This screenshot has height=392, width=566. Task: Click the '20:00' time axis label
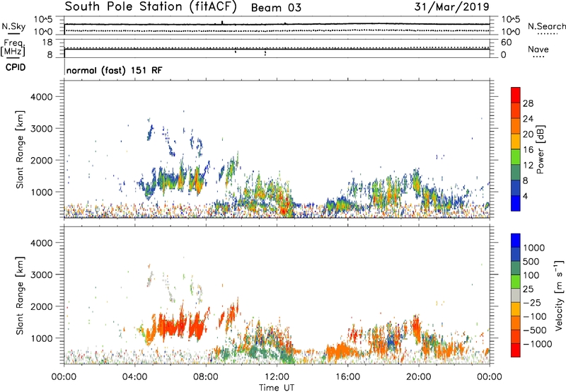click(x=418, y=377)
